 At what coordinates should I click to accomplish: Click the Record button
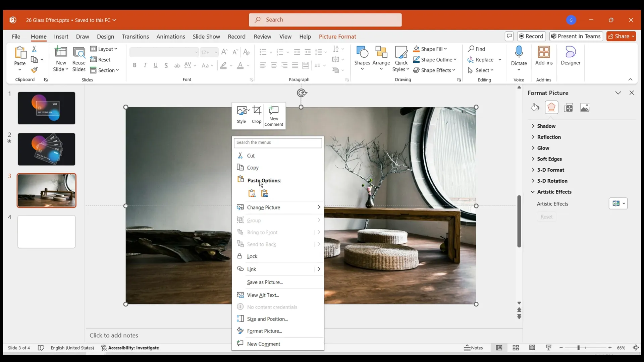tap(531, 36)
